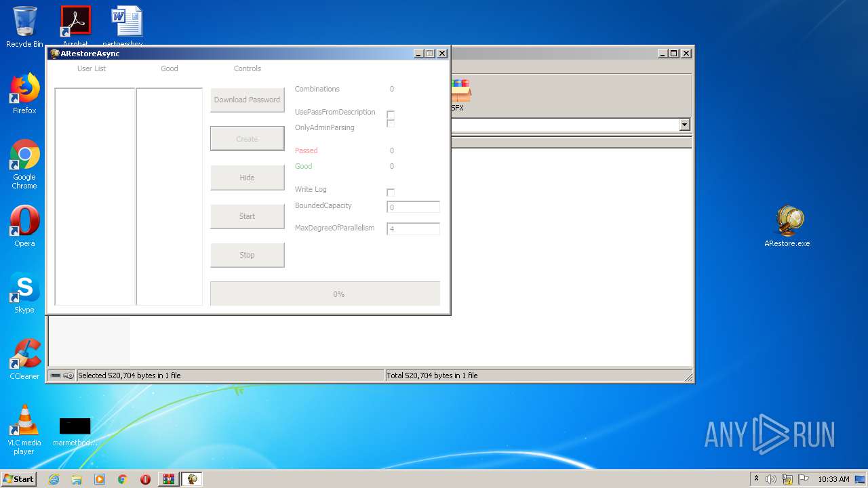This screenshot has width=868, height=488.
Task: Minimize the WinRAR window behind
Action: [662, 54]
